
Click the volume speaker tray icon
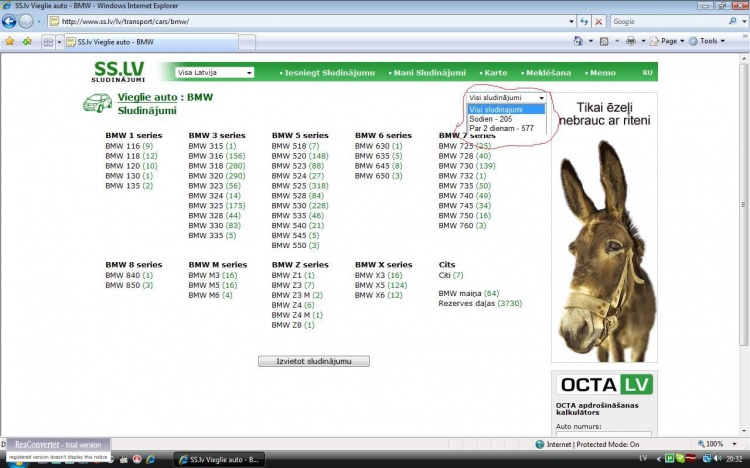coord(717,459)
